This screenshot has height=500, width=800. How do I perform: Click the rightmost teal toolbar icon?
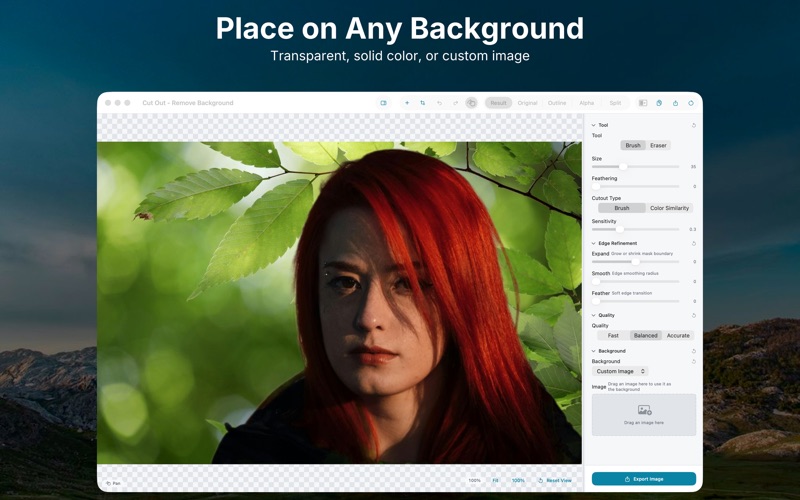pos(691,103)
